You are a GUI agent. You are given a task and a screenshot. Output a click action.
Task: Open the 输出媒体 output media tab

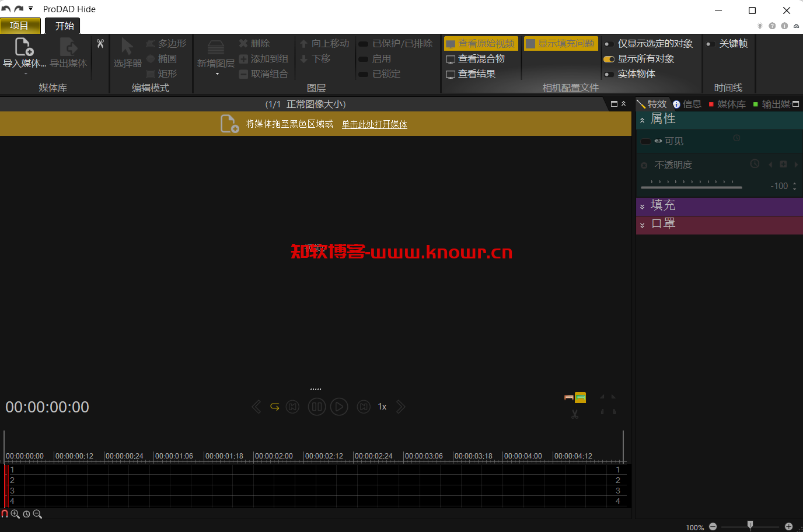point(772,104)
